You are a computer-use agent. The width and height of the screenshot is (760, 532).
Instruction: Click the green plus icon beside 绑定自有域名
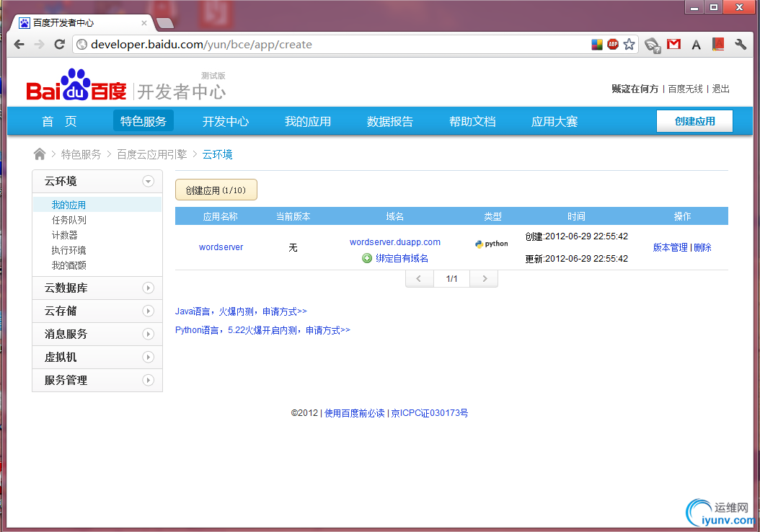point(367,258)
